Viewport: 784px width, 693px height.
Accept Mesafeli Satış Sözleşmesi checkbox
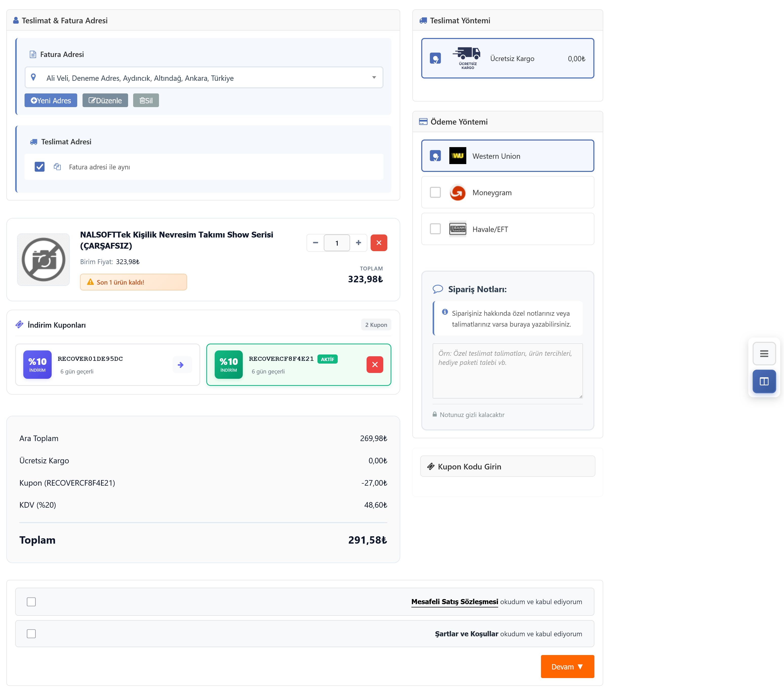(x=31, y=602)
